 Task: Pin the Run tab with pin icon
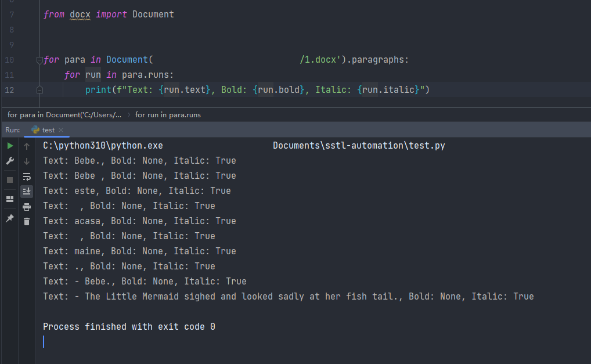click(10, 218)
